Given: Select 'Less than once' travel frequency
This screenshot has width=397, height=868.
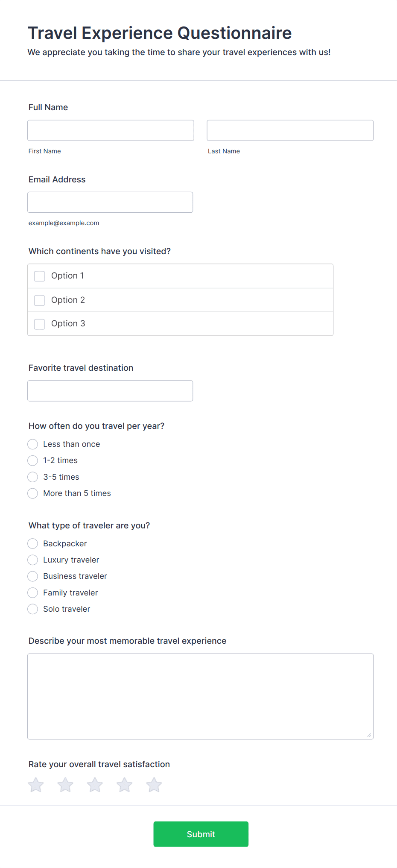Looking at the screenshot, I should pyautogui.click(x=32, y=444).
